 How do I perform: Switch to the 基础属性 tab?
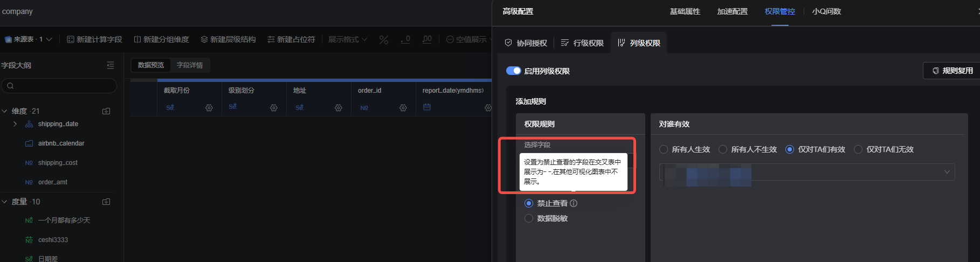point(685,11)
